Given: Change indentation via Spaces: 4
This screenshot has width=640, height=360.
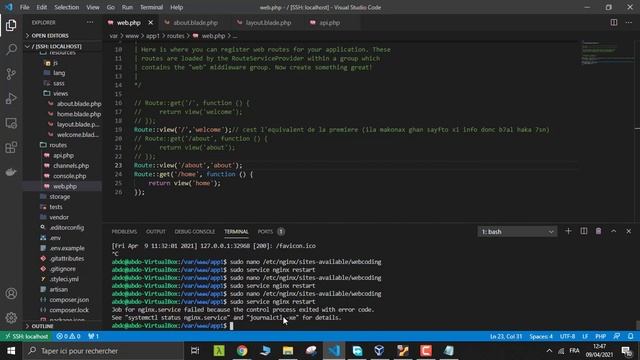Looking at the screenshot, I should point(541,336).
